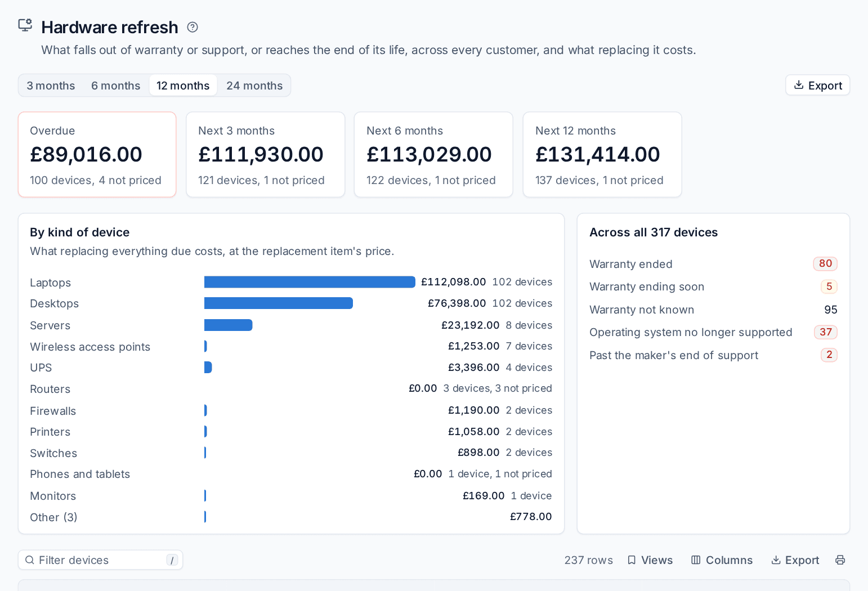The image size is (868, 591).
Task: Click the Warranty not known count 95
Action: [x=831, y=310]
